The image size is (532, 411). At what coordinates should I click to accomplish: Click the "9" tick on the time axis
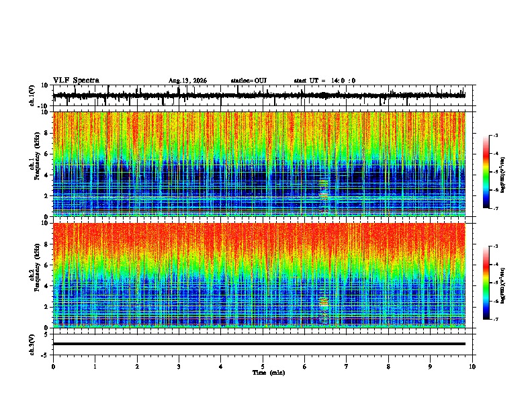click(430, 367)
